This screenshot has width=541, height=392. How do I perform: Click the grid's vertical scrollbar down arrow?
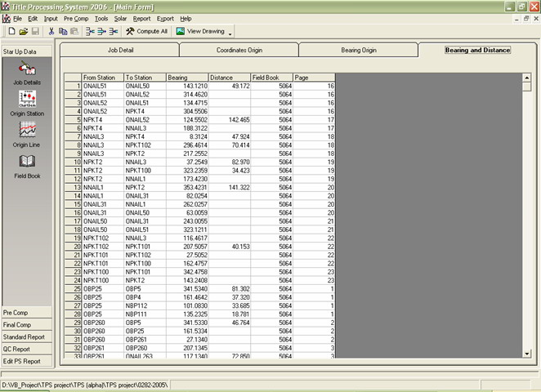pos(527,355)
